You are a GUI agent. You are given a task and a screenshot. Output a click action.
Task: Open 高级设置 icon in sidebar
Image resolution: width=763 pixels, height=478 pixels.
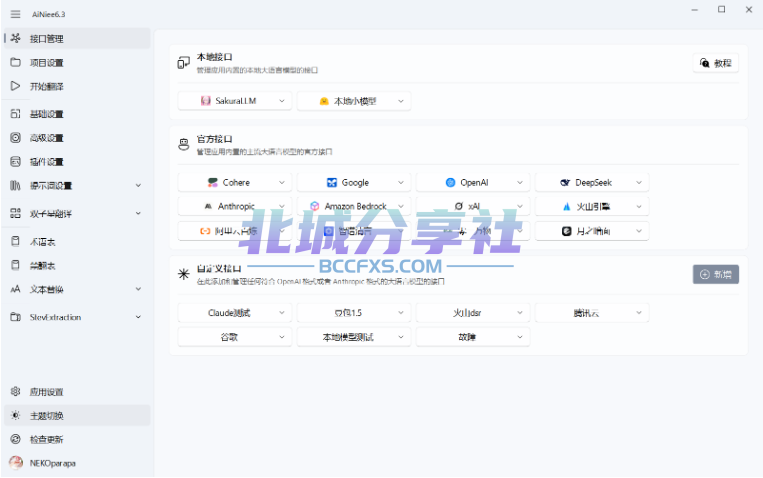(16, 138)
